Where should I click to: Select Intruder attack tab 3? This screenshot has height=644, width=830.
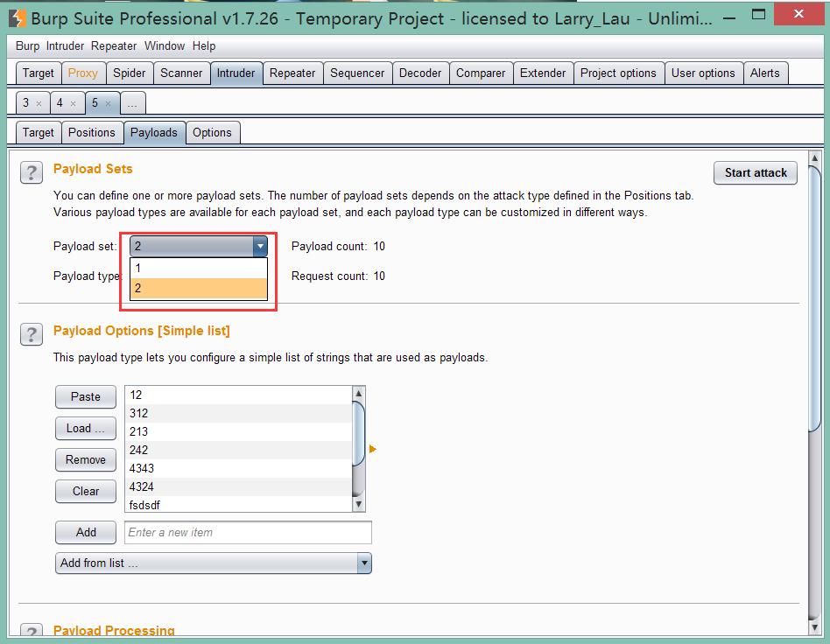pos(26,102)
